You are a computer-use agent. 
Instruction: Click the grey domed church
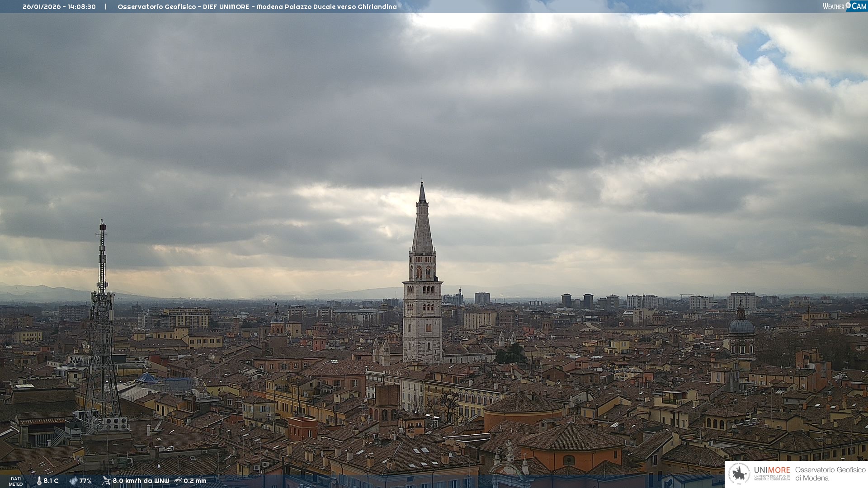(741, 326)
